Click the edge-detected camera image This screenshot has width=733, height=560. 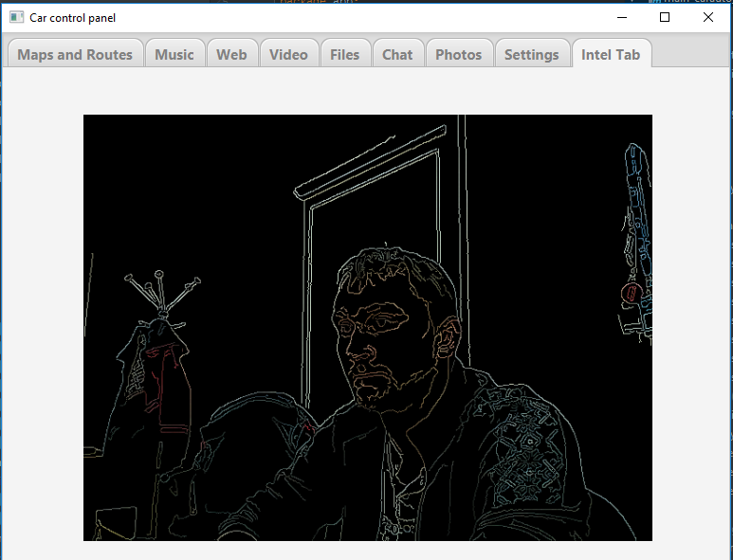click(368, 328)
